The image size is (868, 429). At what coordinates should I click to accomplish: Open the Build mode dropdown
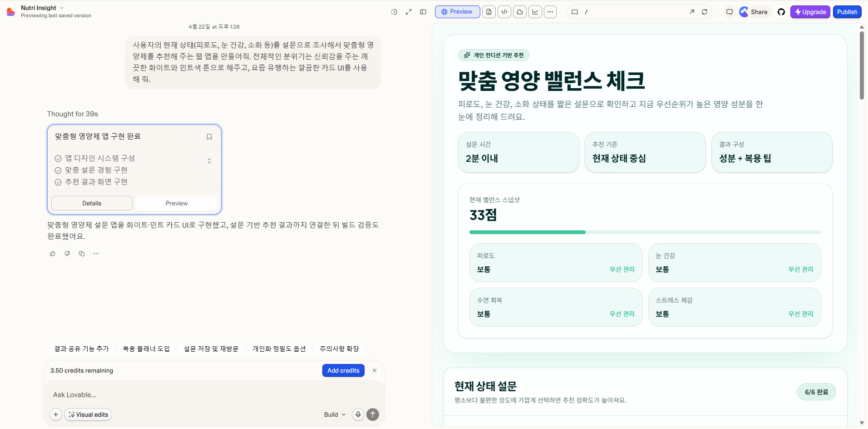pos(334,414)
